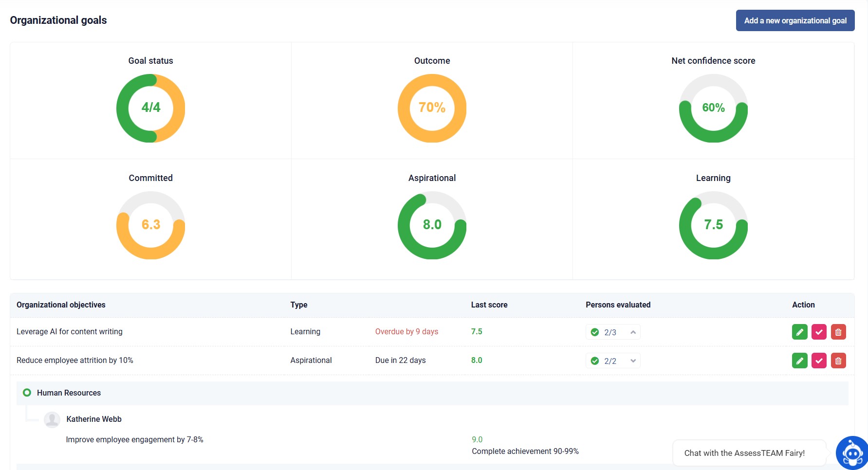The height and width of the screenshot is (470, 868).
Task: Click the Last score column header
Action: [489, 305]
